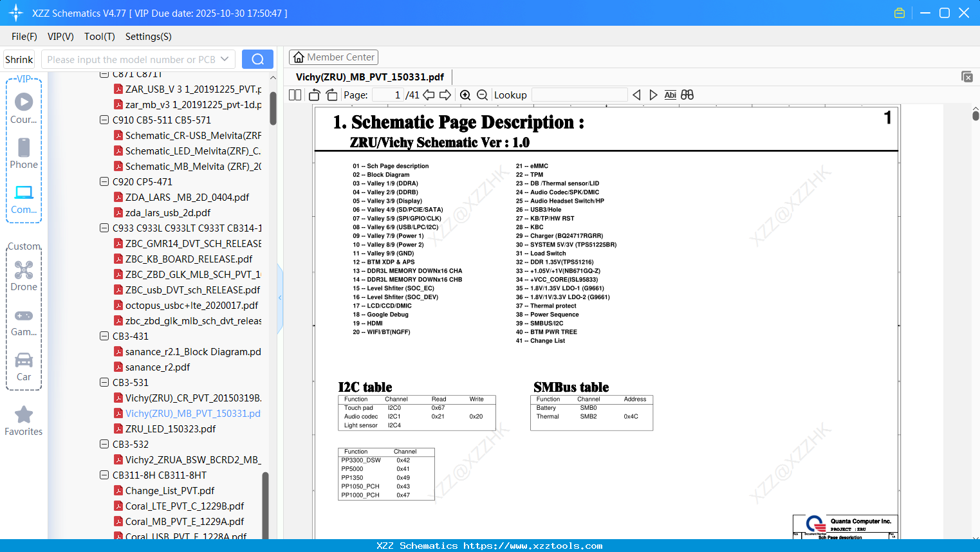Collapse the CB3-531 group

point(104,382)
